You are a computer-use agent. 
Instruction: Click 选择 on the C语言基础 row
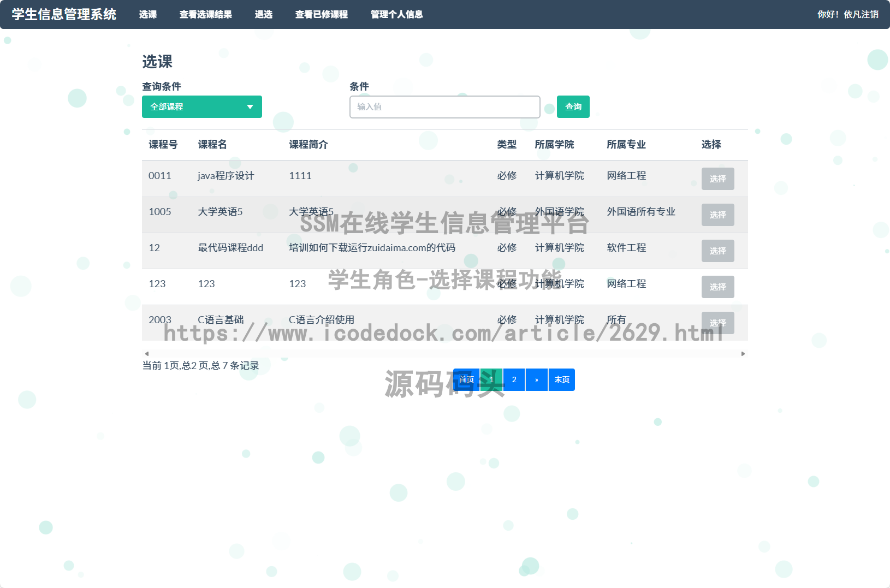tap(718, 323)
